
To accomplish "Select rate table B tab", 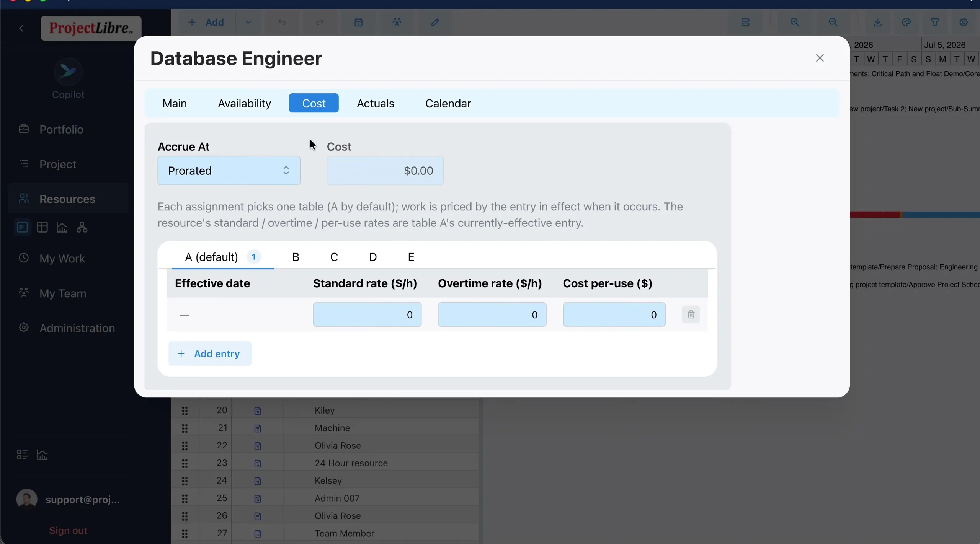I will (x=296, y=257).
